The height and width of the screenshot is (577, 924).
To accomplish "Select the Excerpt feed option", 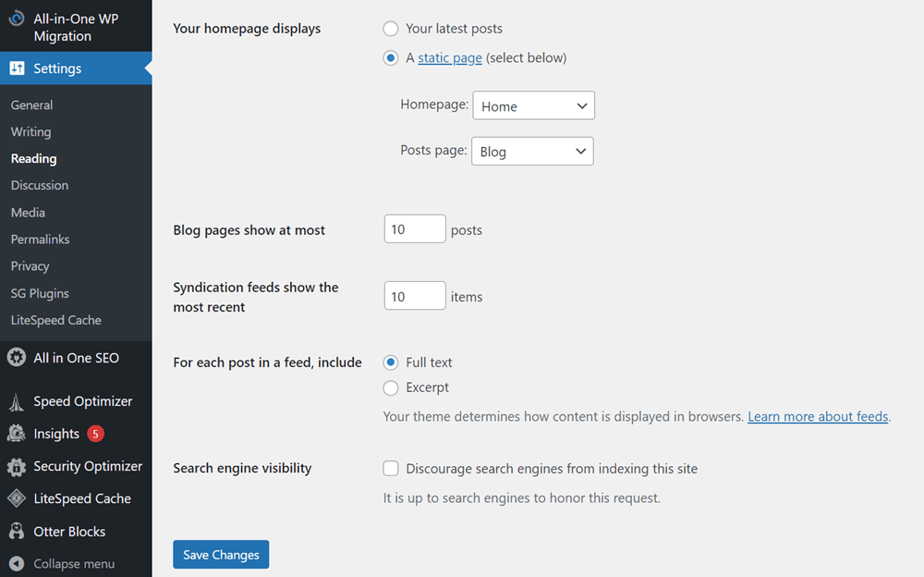I will pyautogui.click(x=391, y=387).
